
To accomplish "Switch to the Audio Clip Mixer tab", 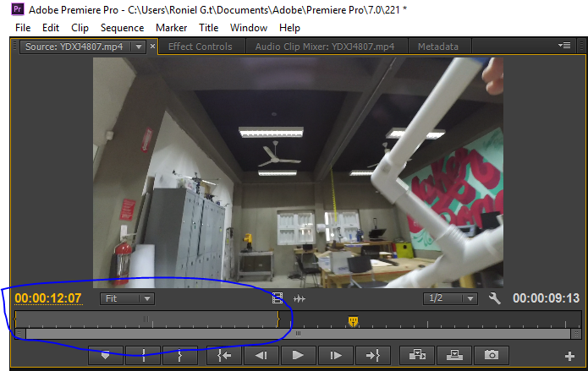I will coord(325,46).
